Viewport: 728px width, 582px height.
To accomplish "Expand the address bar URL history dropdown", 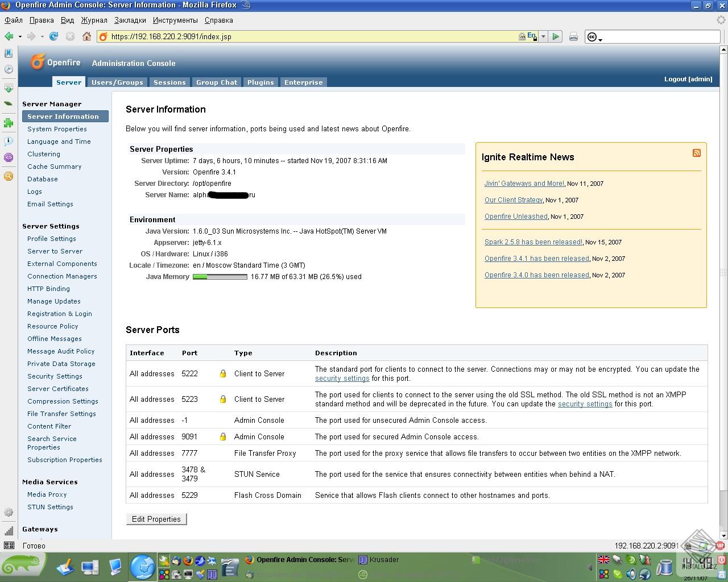I will pyautogui.click(x=543, y=36).
